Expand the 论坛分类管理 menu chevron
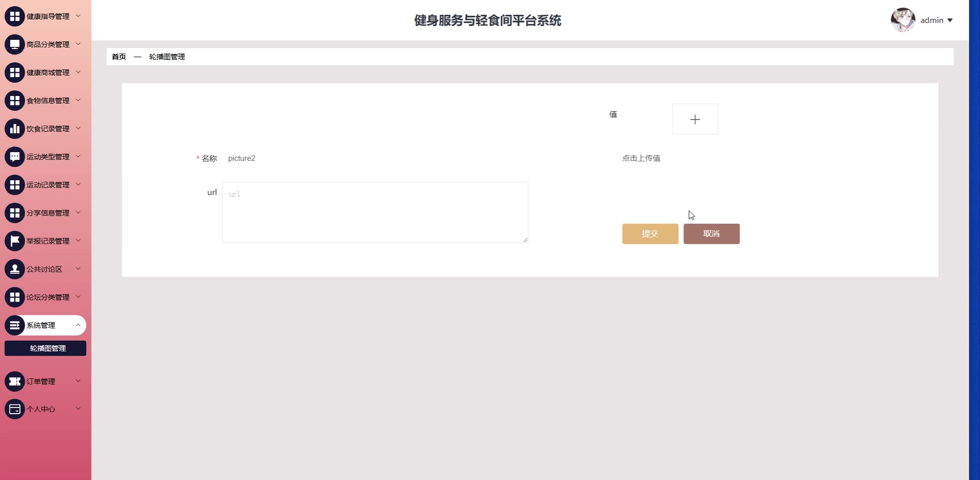Screen dimensions: 980x480 [78, 297]
